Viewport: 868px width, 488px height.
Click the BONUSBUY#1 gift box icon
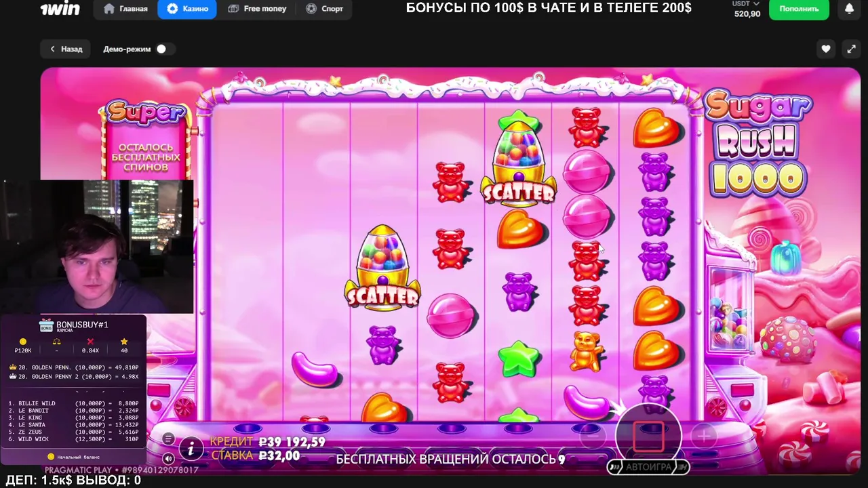point(46,326)
